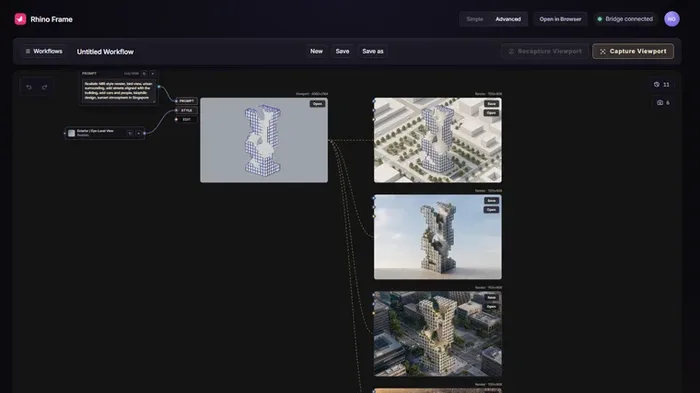Click the history counter showing 11

[x=662, y=84]
